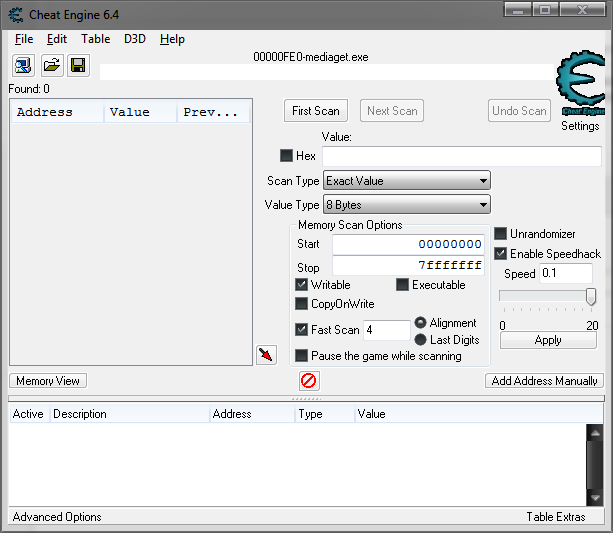Click the Type column header

coord(324,414)
